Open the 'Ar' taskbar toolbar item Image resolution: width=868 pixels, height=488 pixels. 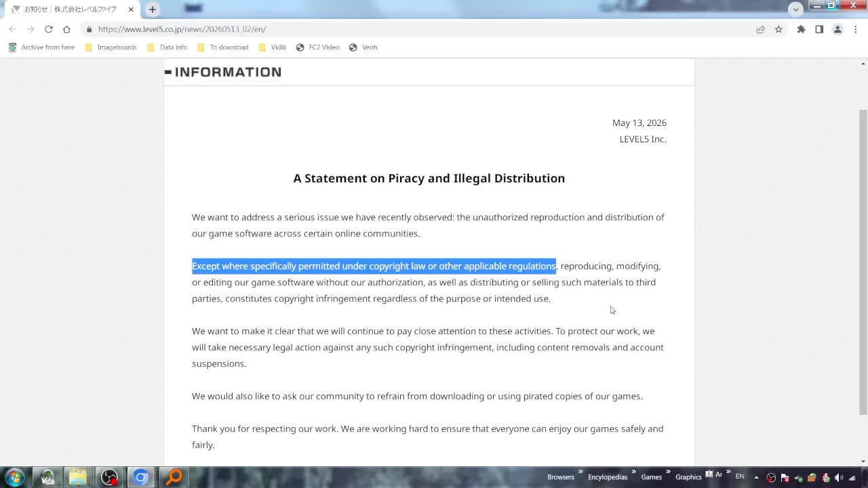714,475
